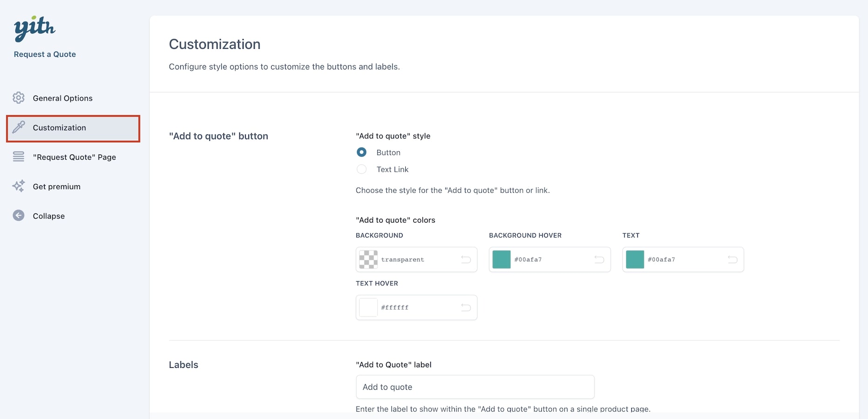Screen dimensions: 868x419
Task: Click the "Add to Quote" label input field
Action: 475,387
